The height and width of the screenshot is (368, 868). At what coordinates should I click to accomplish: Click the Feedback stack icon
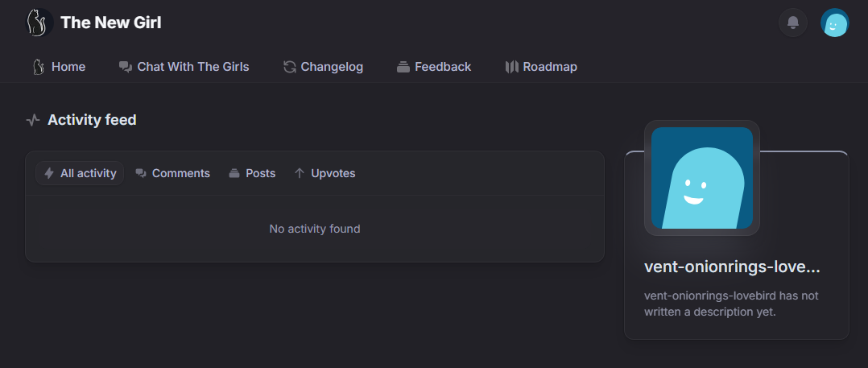click(x=403, y=67)
